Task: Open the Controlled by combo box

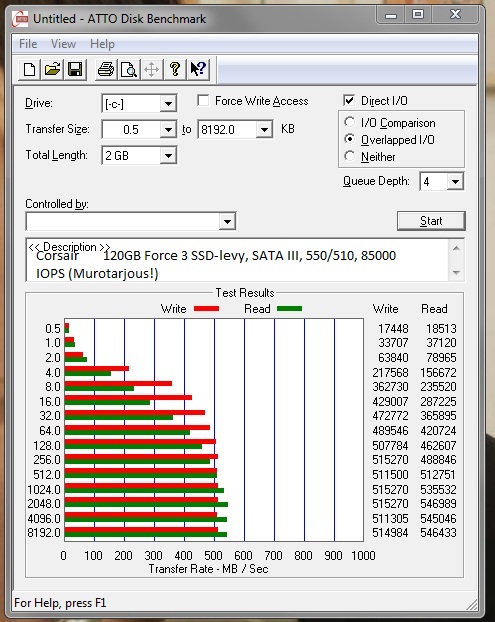Action: [x=131, y=221]
